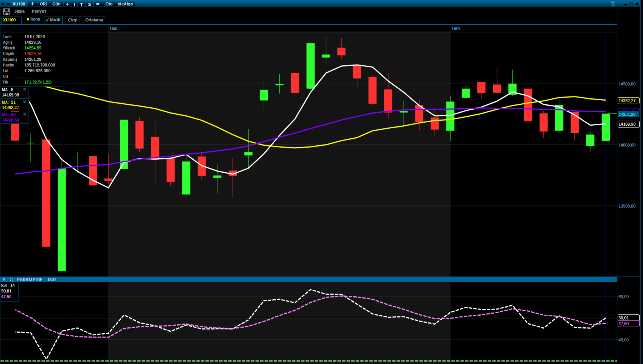Open the Skala menu
This screenshot has height=364, width=643.
(x=19, y=11)
